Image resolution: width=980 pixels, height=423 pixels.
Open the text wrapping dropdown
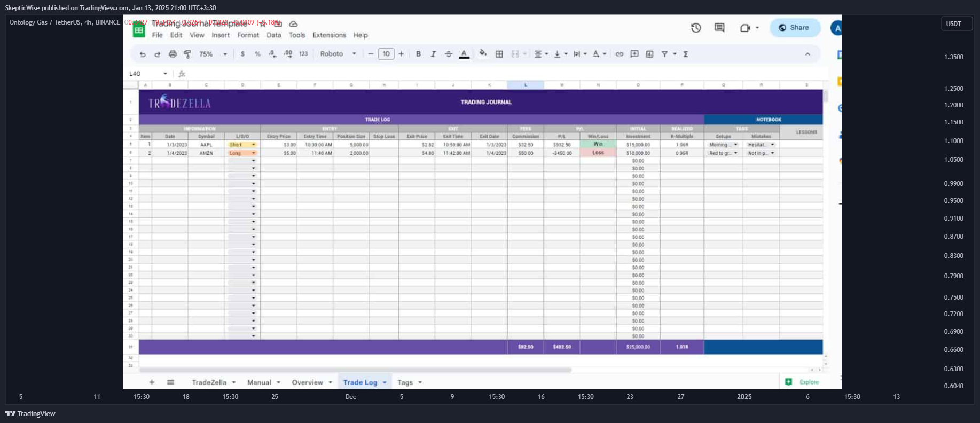[579, 54]
